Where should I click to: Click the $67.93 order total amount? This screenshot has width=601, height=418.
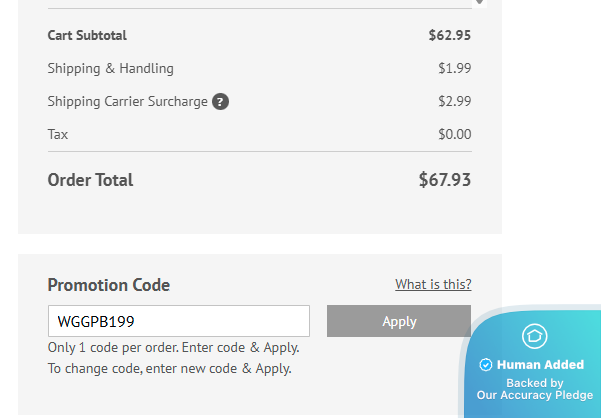pos(444,181)
